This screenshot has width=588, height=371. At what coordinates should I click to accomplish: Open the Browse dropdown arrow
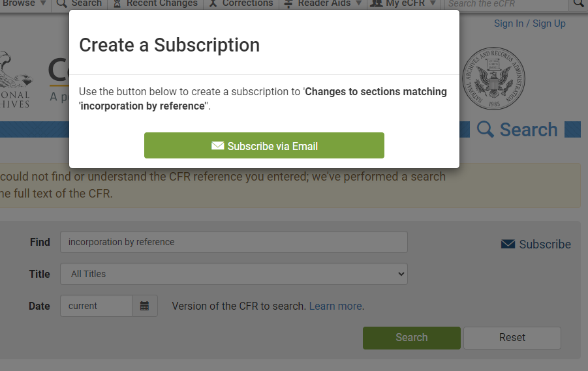[43, 3]
